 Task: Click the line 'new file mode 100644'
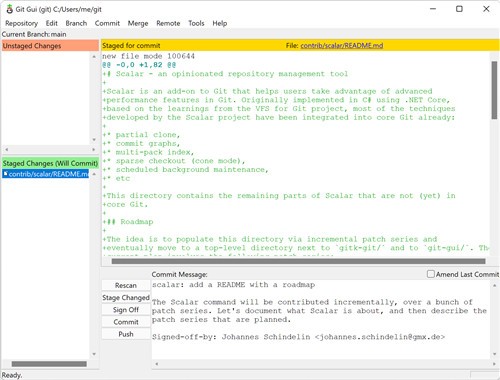click(x=148, y=56)
